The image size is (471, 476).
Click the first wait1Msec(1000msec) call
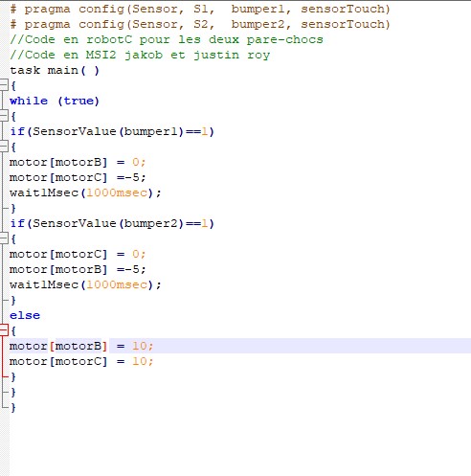[85, 193]
